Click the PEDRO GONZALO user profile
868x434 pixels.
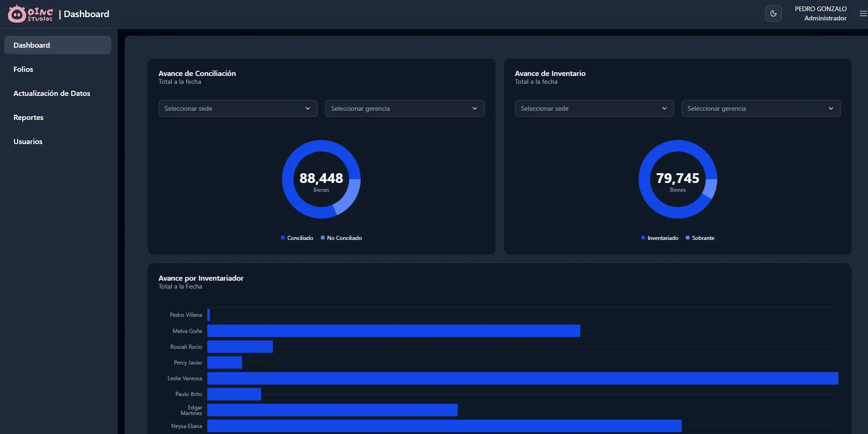coord(820,13)
